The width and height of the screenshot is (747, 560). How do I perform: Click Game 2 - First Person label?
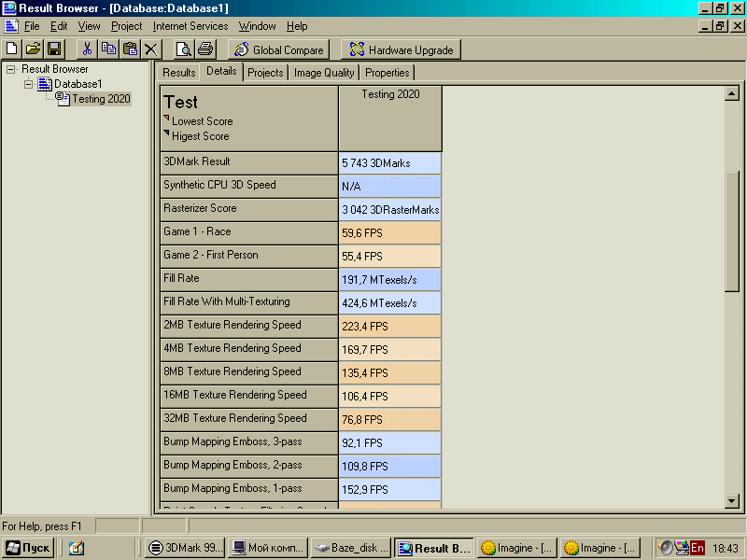pyautogui.click(x=211, y=255)
